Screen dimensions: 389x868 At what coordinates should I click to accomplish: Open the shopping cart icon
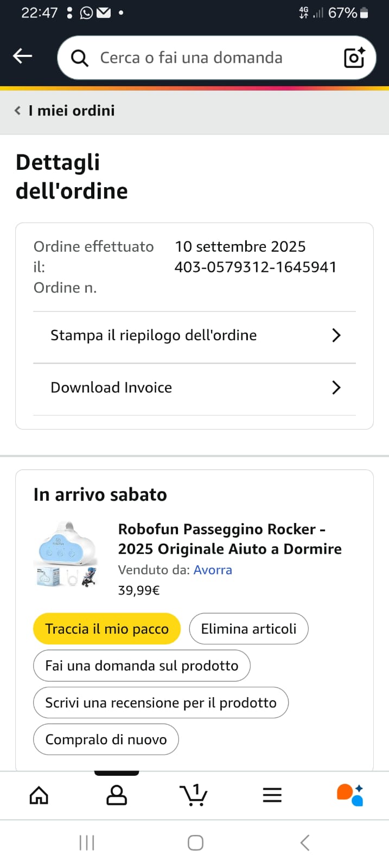pyautogui.click(x=194, y=795)
